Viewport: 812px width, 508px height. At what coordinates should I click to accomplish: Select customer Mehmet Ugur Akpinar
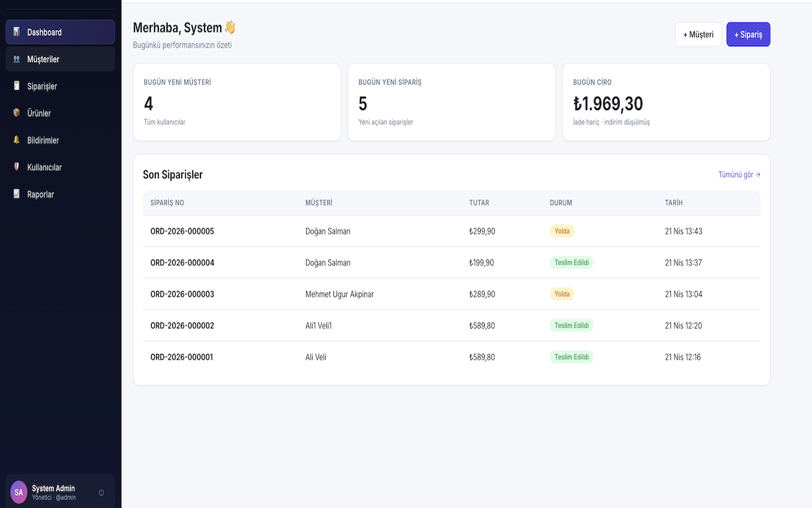[x=340, y=294]
